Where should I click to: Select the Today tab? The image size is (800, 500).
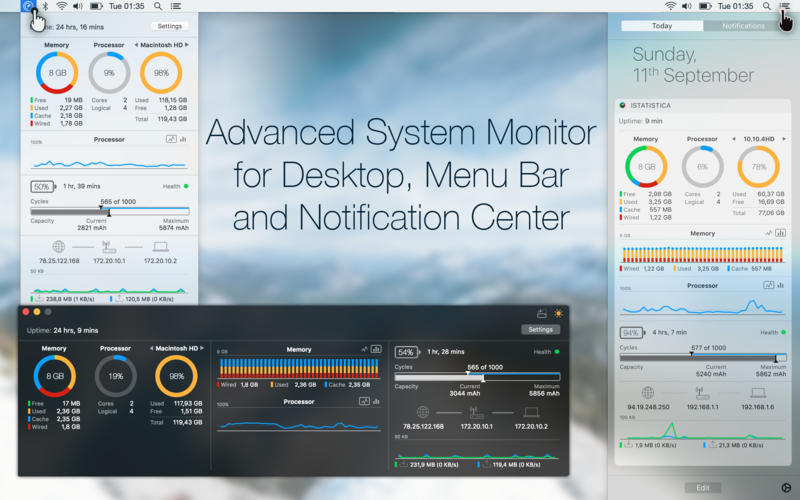tap(661, 26)
